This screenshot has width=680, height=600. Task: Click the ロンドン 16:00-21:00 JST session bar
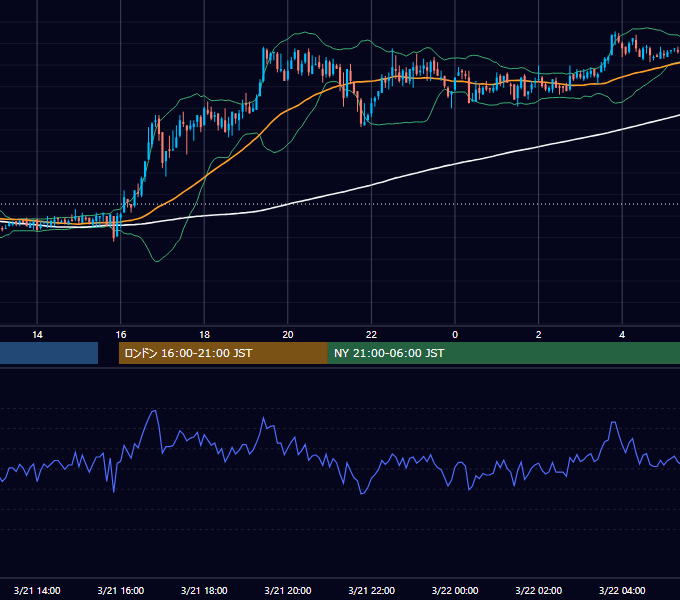pos(223,353)
